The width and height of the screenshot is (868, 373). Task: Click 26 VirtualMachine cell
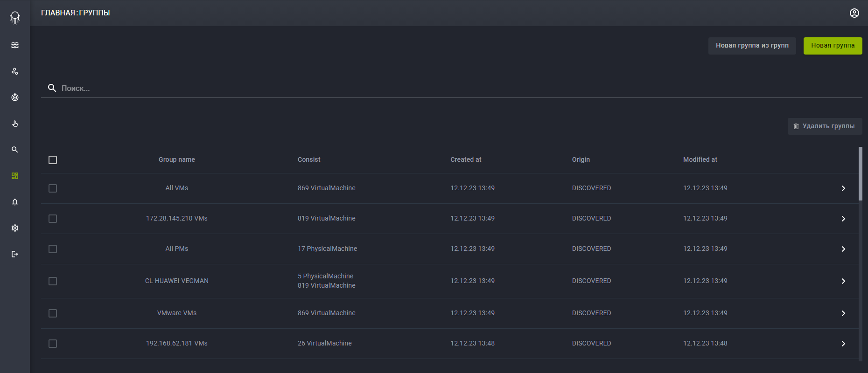pos(325,343)
